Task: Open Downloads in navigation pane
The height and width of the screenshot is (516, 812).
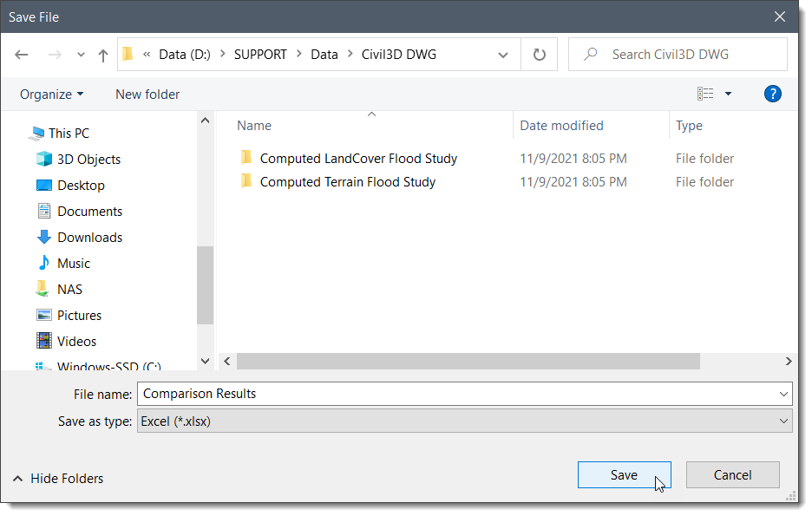Action: 89,237
